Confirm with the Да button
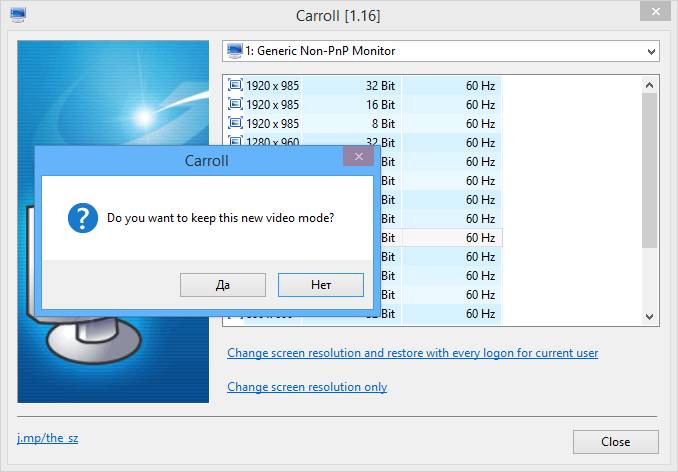The height and width of the screenshot is (472, 678). click(223, 285)
